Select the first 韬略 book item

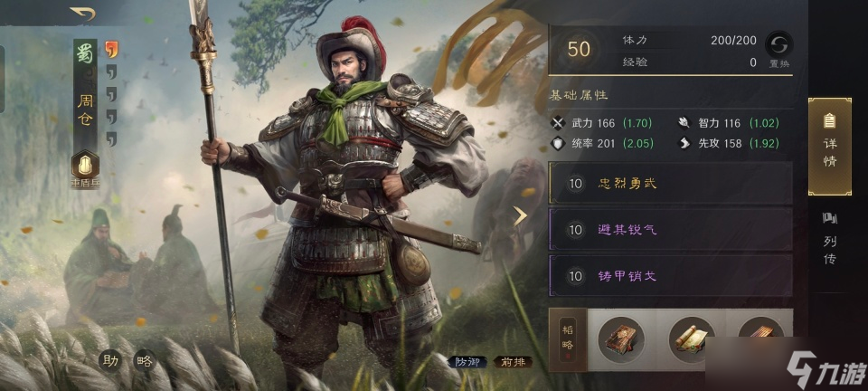coord(620,340)
